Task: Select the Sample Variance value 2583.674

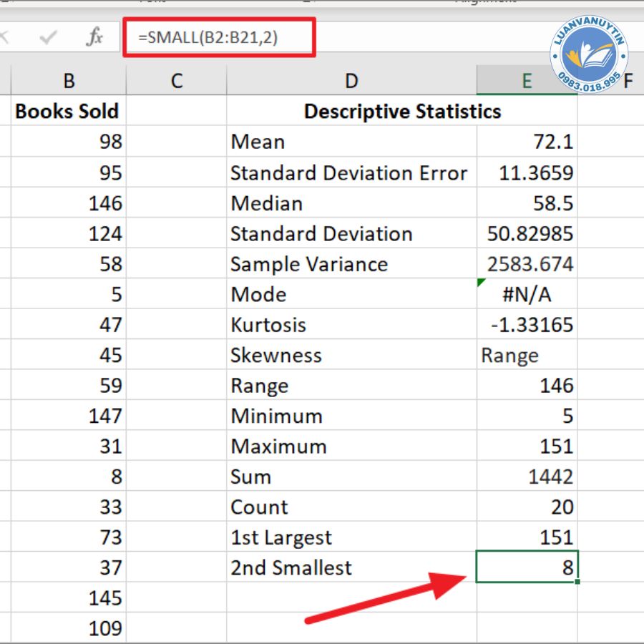Action: pyautogui.click(x=527, y=264)
